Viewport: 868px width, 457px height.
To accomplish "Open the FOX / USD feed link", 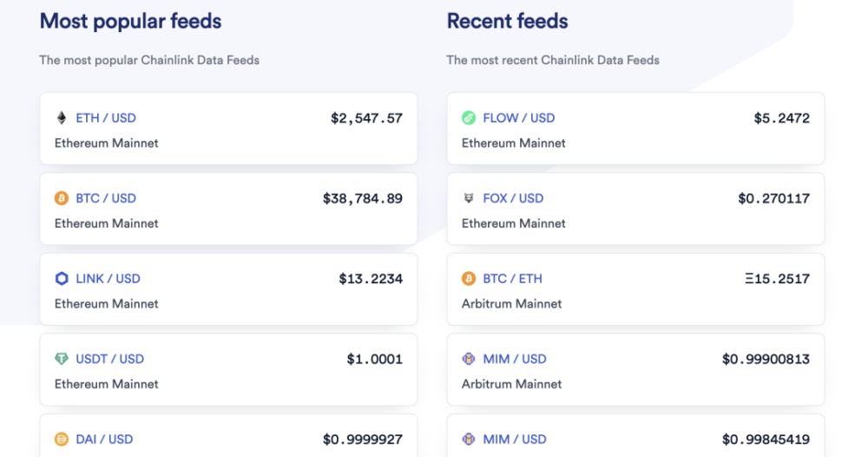I will coord(514,198).
